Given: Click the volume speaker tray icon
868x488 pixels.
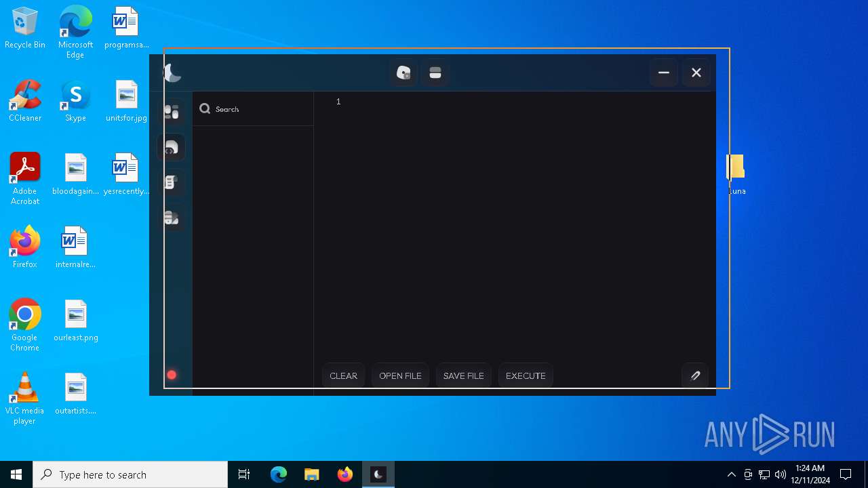Looking at the screenshot, I should point(781,474).
